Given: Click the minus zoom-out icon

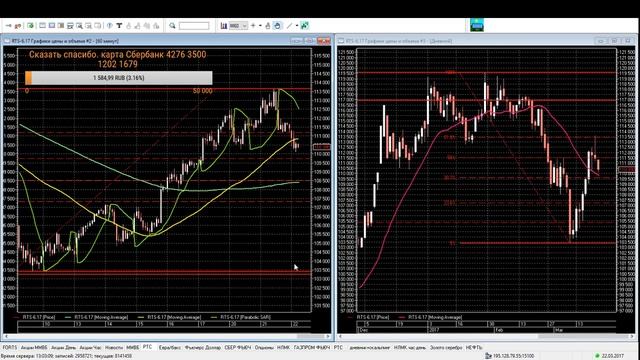Looking at the screenshot, I should [x=260, y=26].
